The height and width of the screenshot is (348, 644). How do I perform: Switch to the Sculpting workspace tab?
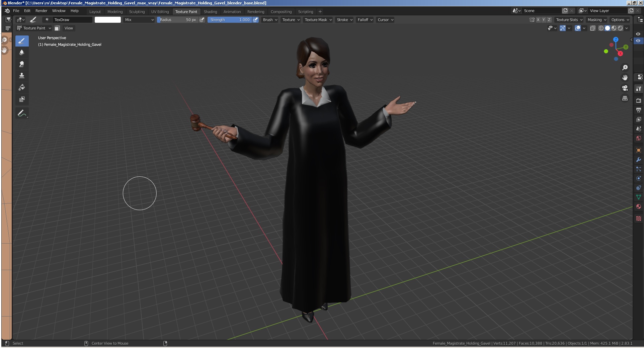tap(137, 12)
